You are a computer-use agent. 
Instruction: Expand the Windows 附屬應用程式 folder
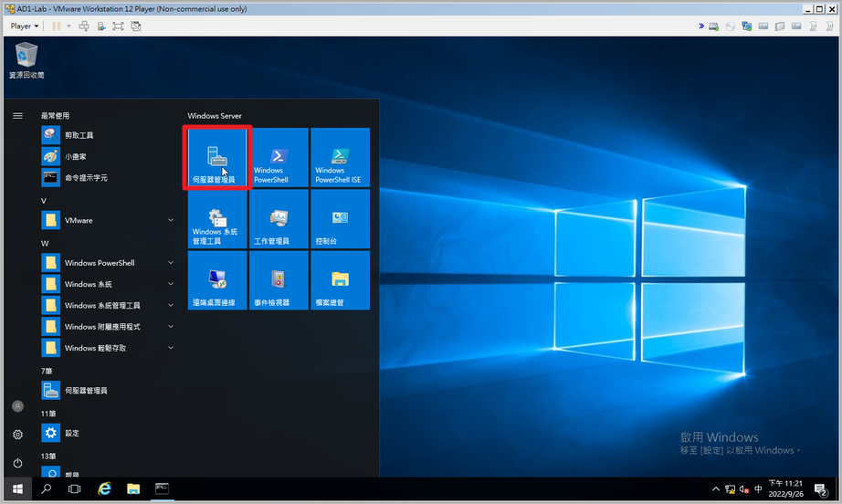click(109, 327)
